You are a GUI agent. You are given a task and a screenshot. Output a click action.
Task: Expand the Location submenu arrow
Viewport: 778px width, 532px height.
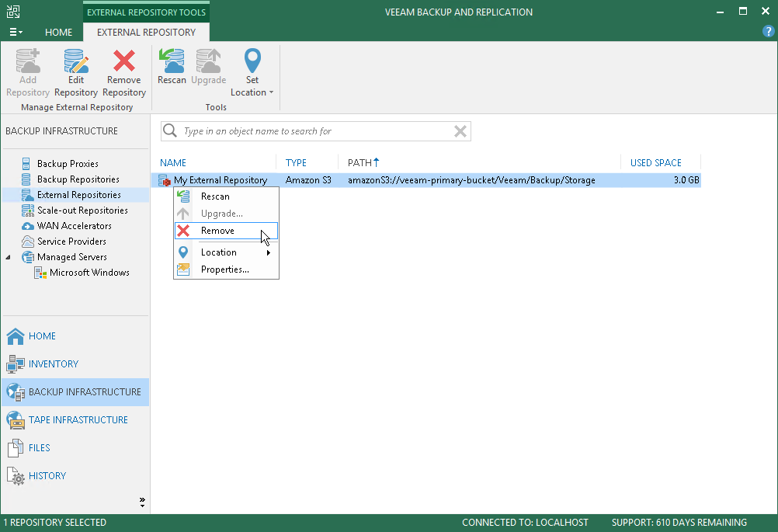(x=269, y=252)
